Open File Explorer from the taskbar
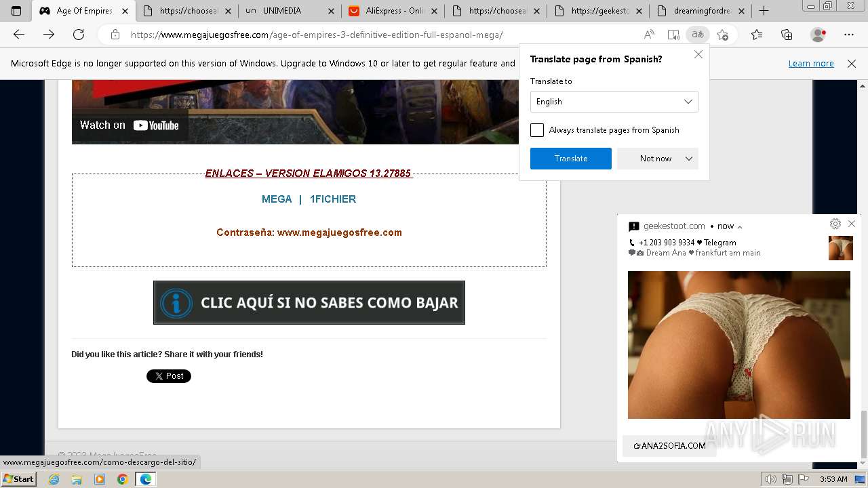This screenshot has width=868, height=488. tap(77, 479)
